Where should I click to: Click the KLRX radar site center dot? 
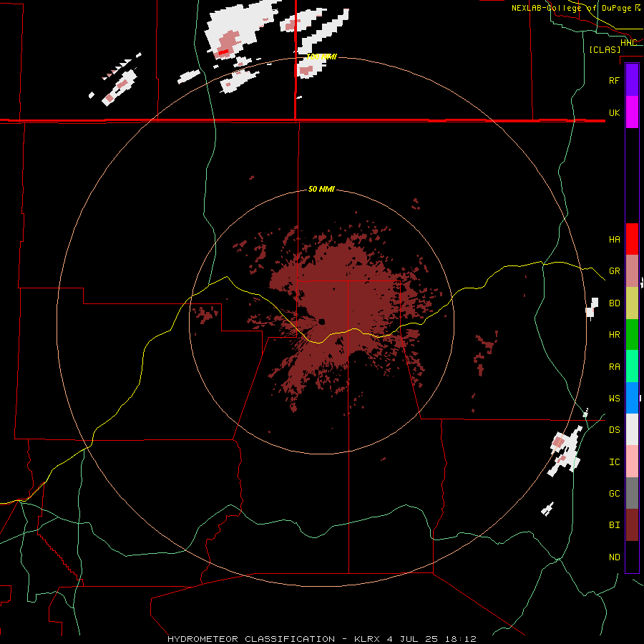click(321, 321)
